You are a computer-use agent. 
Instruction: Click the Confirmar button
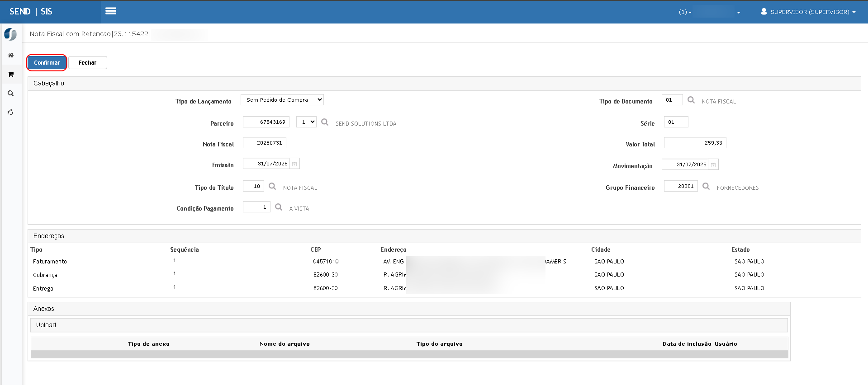[x=47, y=63]
